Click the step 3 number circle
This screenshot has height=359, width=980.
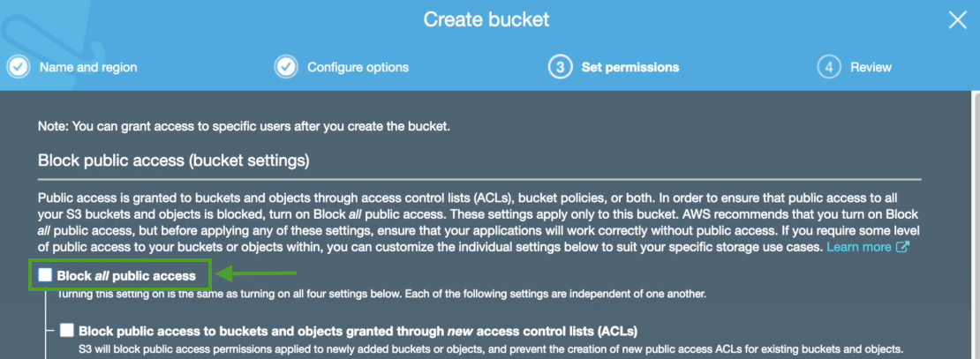coord(560,67)
